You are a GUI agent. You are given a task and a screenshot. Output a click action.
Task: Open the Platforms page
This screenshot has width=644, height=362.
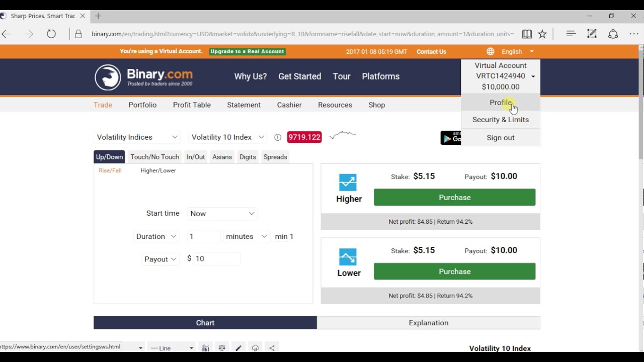click(x=381, y=76)
